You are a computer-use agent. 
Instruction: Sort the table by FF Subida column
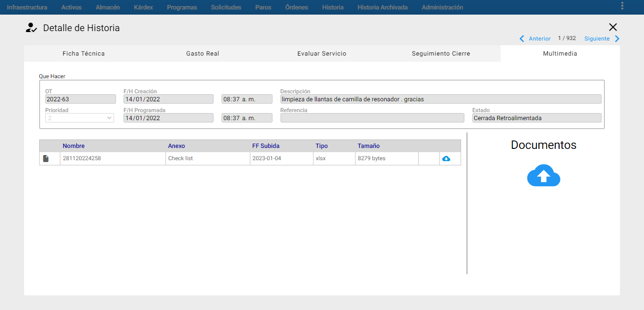click(266, 146)
